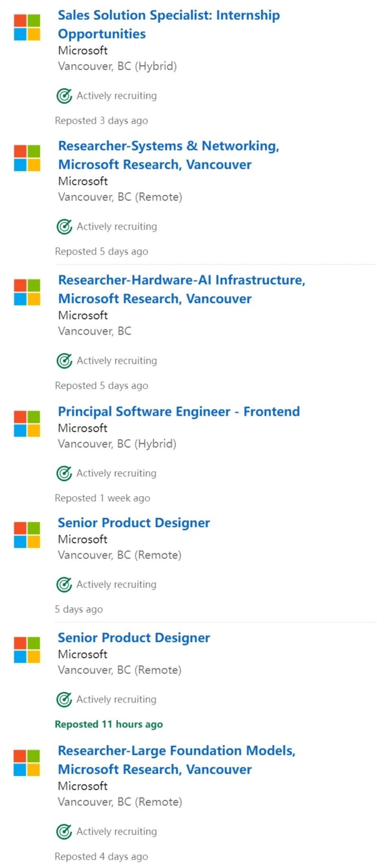
Task: Open Sales Solution Specialist internship job link
Action: click(x=169, y=24)
